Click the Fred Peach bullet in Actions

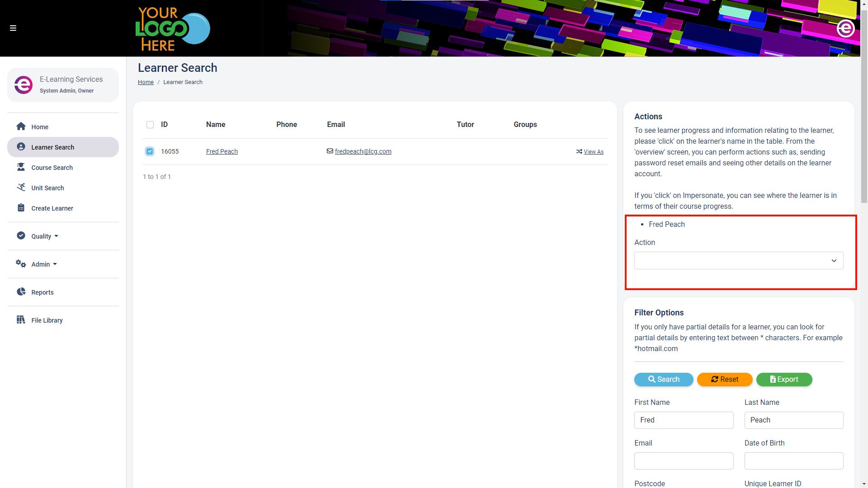point(667,225)
